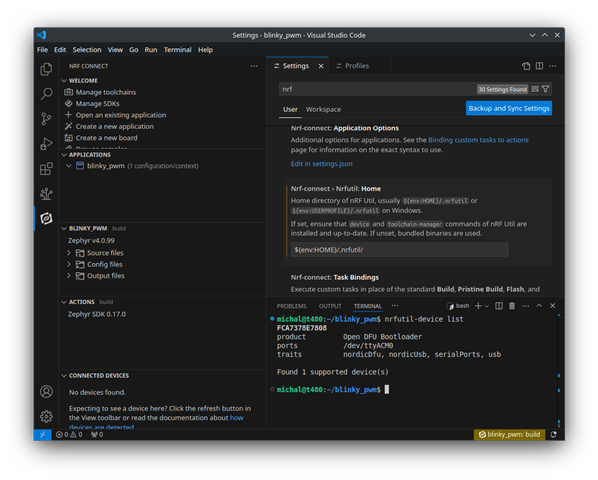Screen dimensions: 598x480
Task: Open Settings JSON file icon
Action: 526,66
